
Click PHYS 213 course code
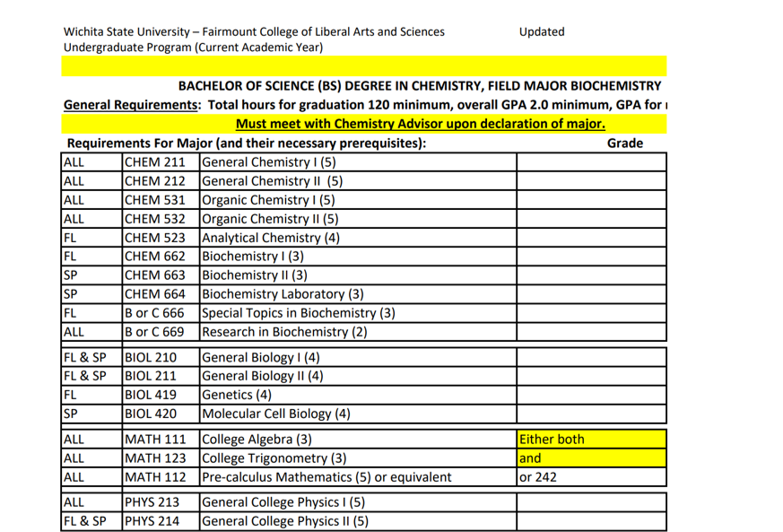[152, 503]
